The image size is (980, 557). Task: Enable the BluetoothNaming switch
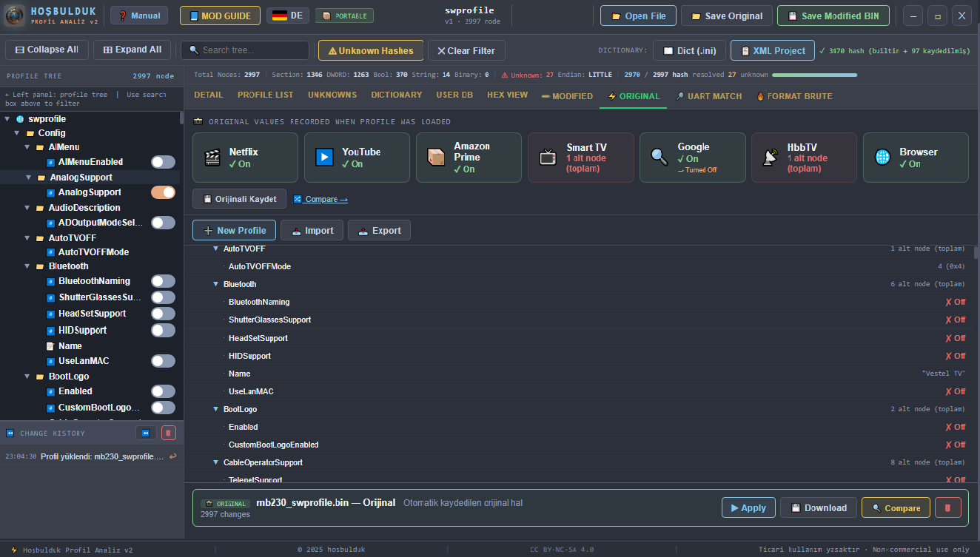click(x=163, y=281)
